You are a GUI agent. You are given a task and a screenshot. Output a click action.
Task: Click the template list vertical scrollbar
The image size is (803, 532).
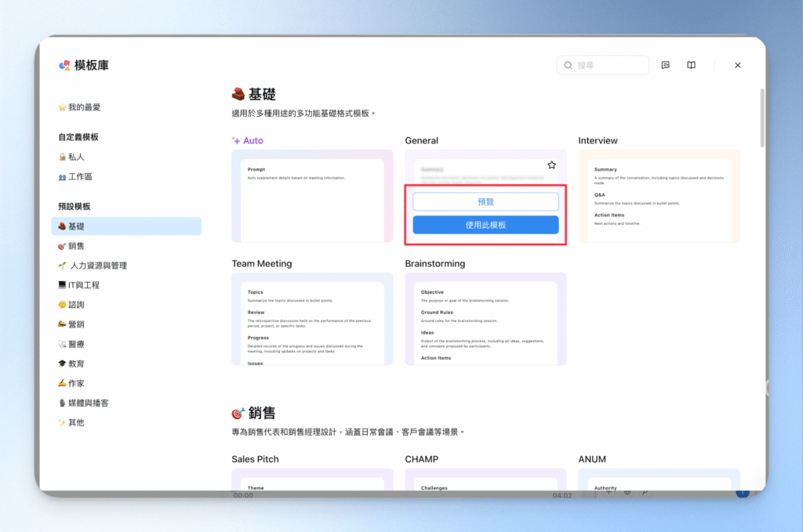(762, 118)
